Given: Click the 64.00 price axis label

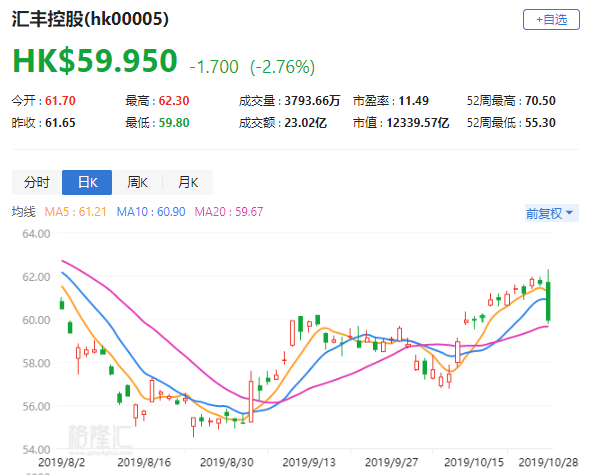Looking at the screenshot, I should coord(36,234).
